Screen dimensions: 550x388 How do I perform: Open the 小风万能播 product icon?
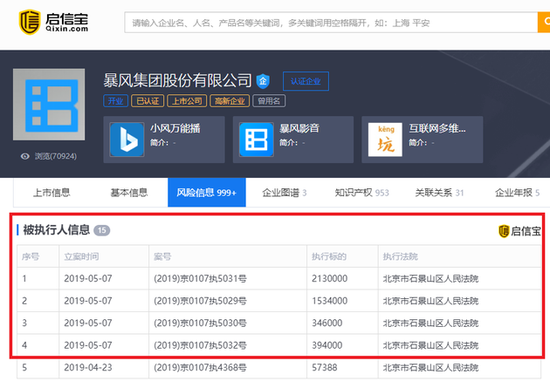(127, 139)
